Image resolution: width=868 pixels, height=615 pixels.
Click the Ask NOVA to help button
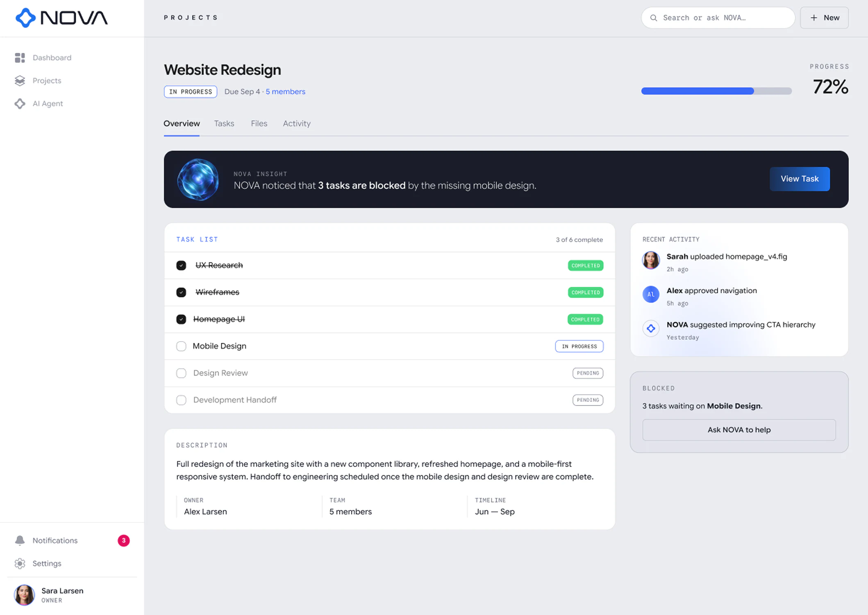tap(739, 430)
